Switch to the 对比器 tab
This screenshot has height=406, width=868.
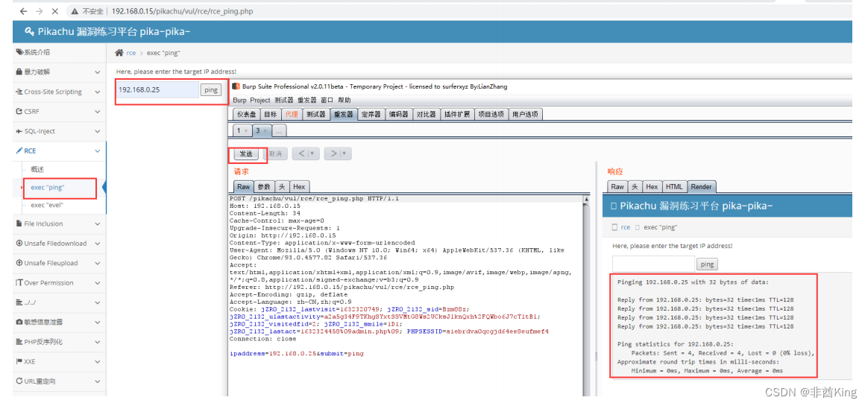click(x=425, y=115)
